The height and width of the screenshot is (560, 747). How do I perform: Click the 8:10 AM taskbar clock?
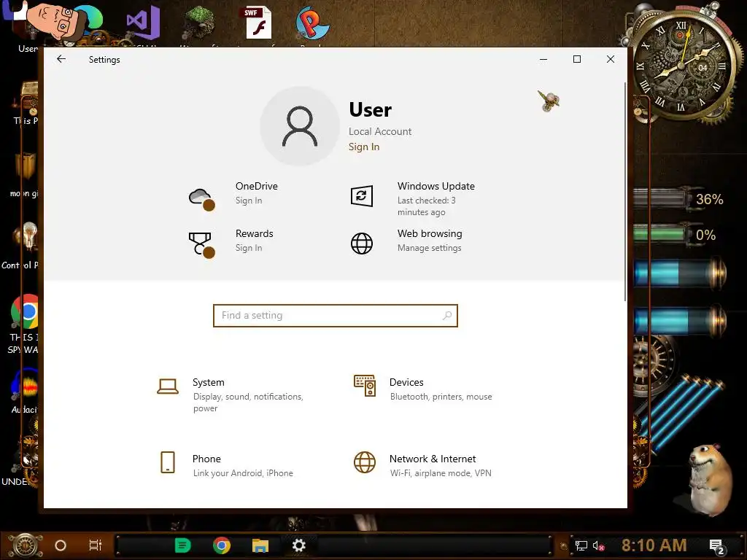coord(654,545)
